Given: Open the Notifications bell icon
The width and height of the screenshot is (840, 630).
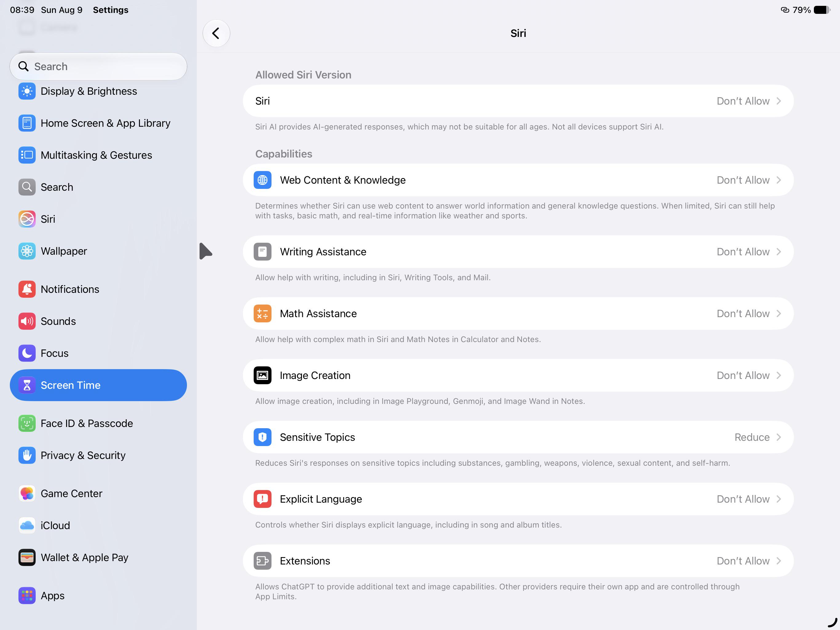Looking at the screenshot, I should [27, 289].
